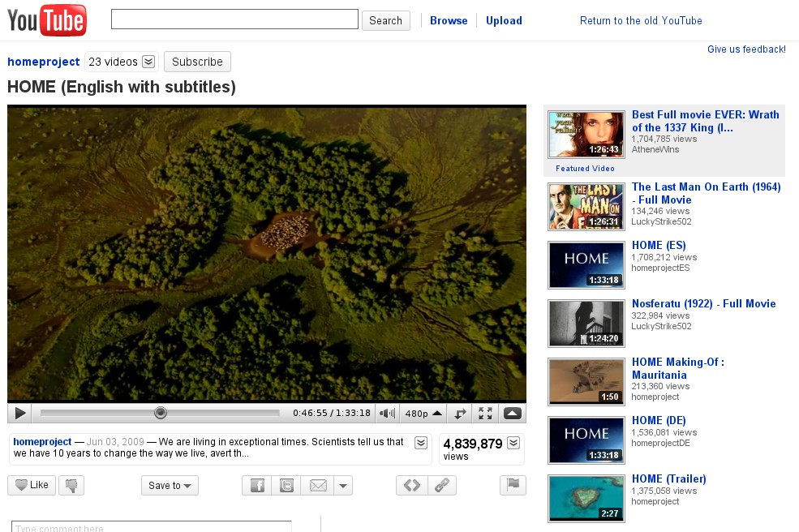Mute audio with the speaker icon
The image size is (799, 532).
pos(387,414)
